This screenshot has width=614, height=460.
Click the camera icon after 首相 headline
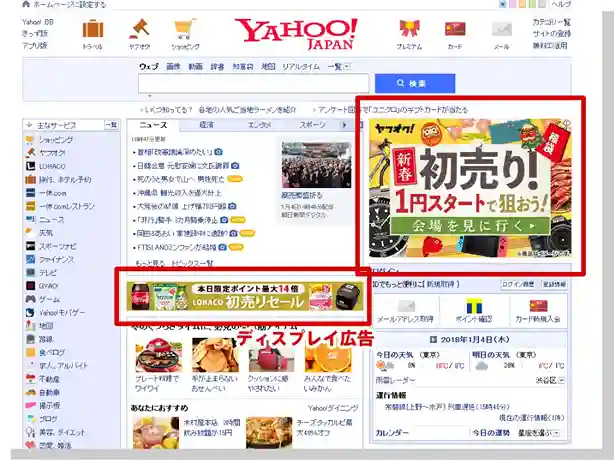tap(219, 152)
